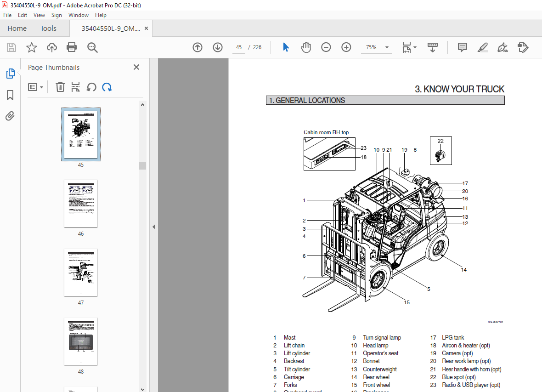Select page 48 thumbnail
Viewport: 542px width, 392px height.
coord(81,341)
